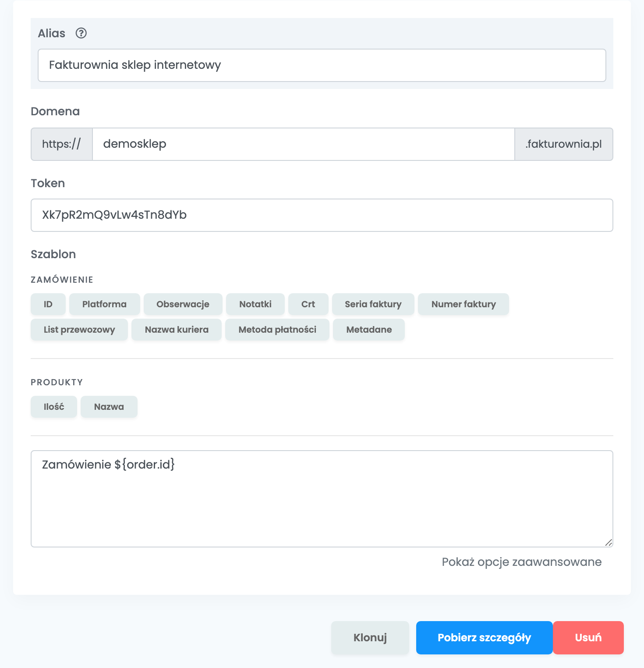Viewport: 644px width, 668px height.
Task: Click the Domena subdomain input field
Action: tap(304, 144)
